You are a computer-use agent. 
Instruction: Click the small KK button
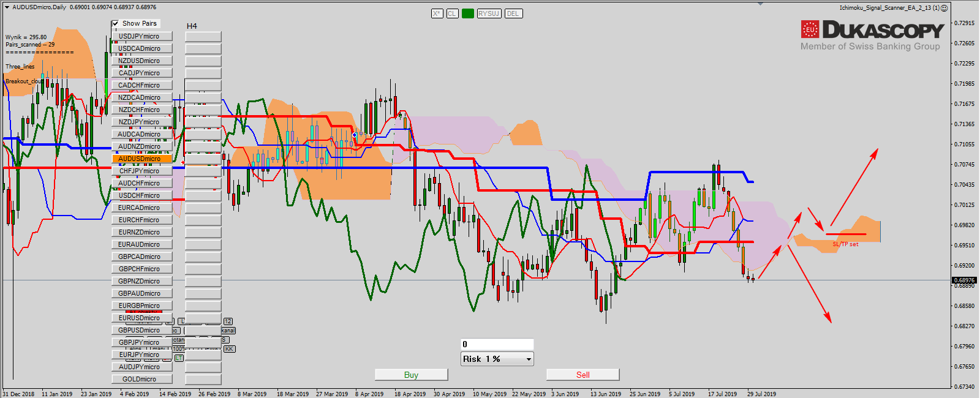tap(229, 349)
